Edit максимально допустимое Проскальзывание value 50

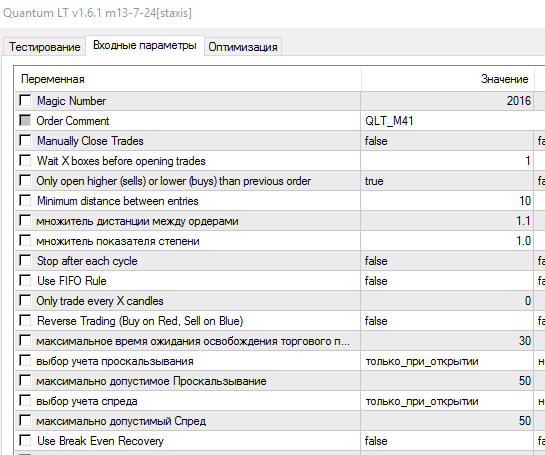447,381
